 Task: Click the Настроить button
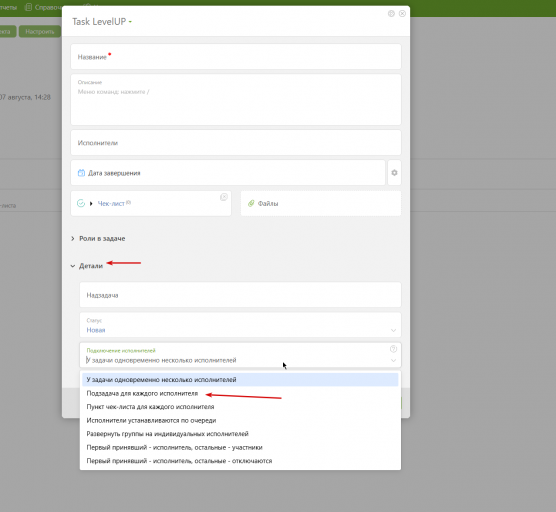(x=40, y=32)
